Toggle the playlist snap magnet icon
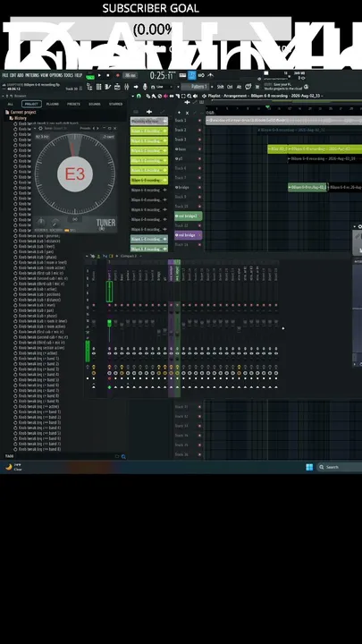The width and height of the screenshot is (362, 644). [139, 96]
